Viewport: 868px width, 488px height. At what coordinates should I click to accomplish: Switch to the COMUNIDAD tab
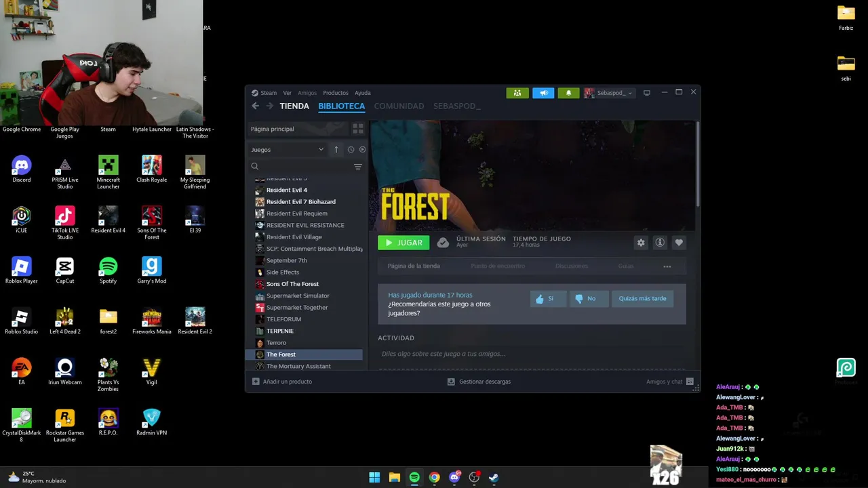pyautogui.click(x=399, y=106)
